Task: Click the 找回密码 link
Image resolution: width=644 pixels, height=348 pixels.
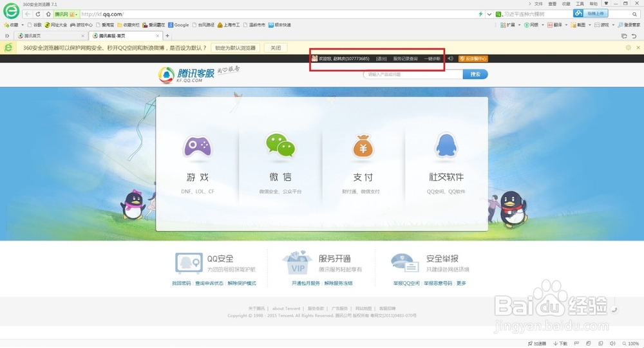Action: click(x=182, y=283)
